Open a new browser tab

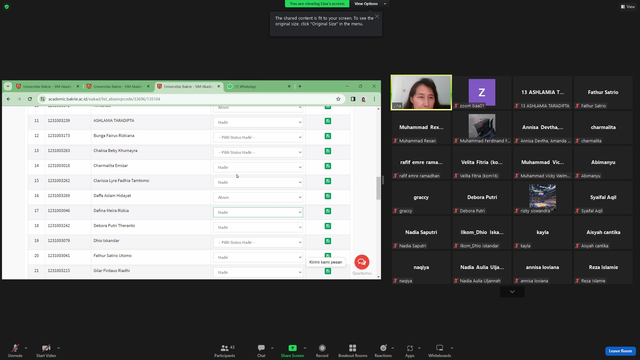pyautogui.click(x=300, y=87)
